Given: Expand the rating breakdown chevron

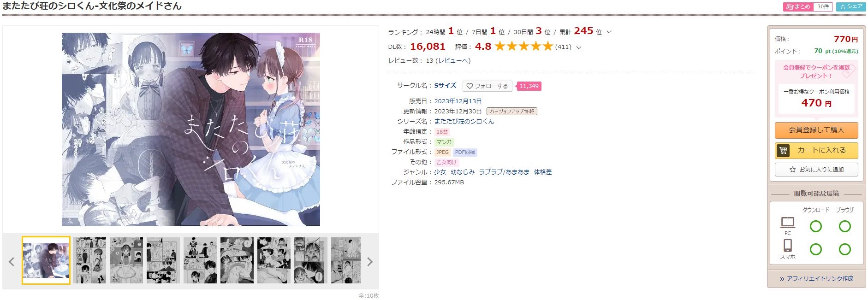Looking at the screenshot, I should click(x=579, y=47).
